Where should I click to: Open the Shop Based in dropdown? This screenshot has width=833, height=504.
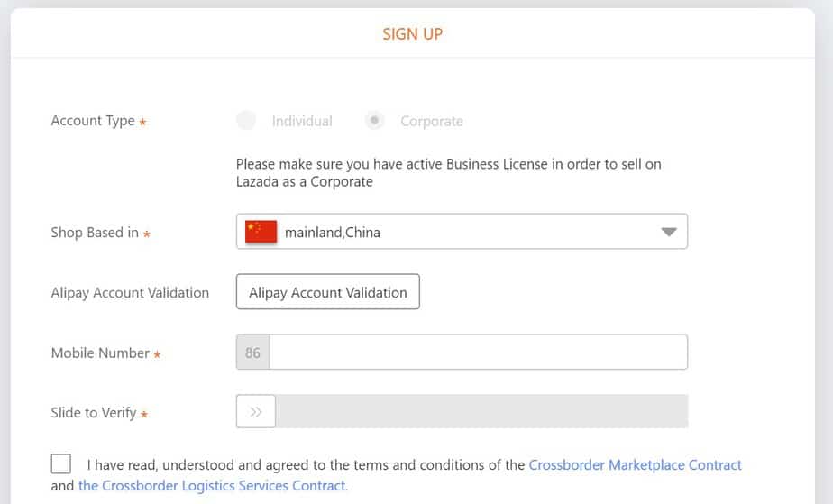click(462, 232)
